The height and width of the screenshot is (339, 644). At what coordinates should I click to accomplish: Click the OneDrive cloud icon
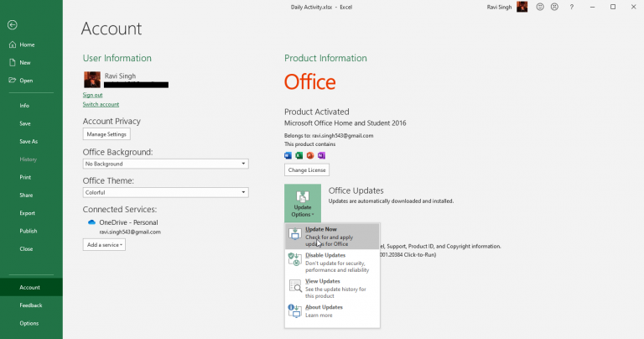click(x=91, y=222)
